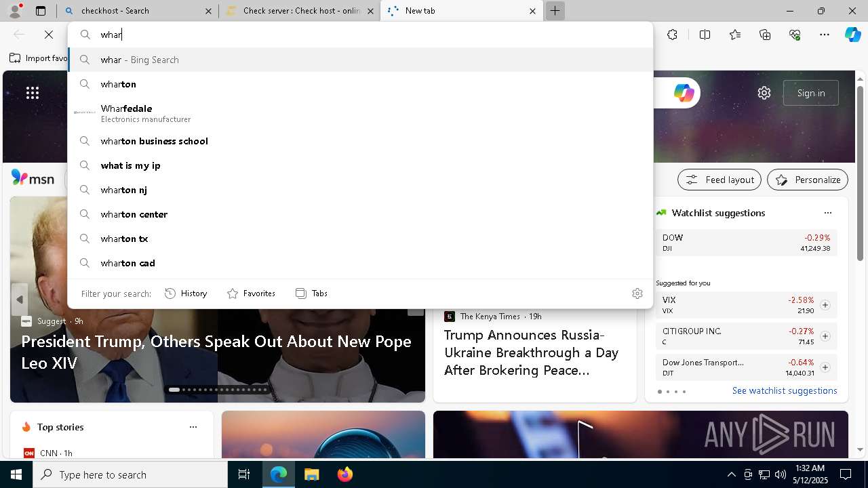Image resolution: width=868 pixels, height=488 pixels.
Task: Open Microsoft Edge taskbar icon
Action: (279, 474)
